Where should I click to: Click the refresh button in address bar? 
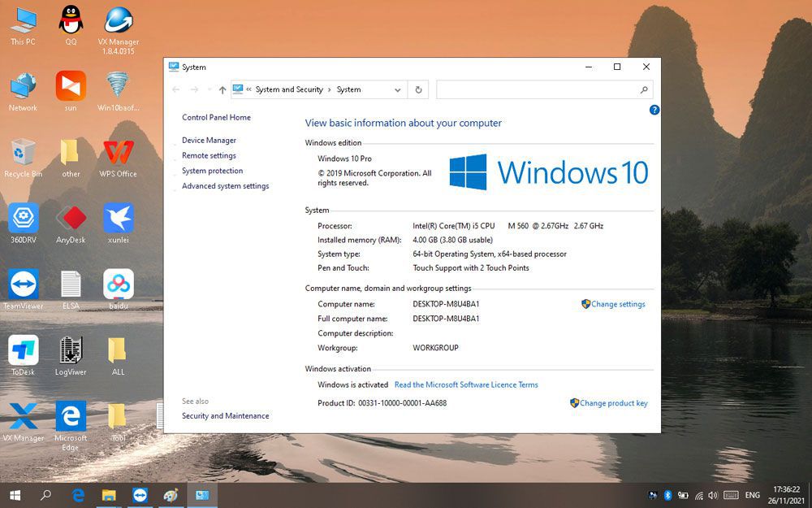point(418,89)
